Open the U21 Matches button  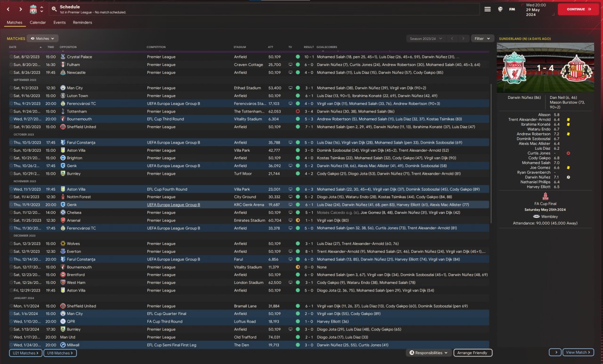[25, 353]
